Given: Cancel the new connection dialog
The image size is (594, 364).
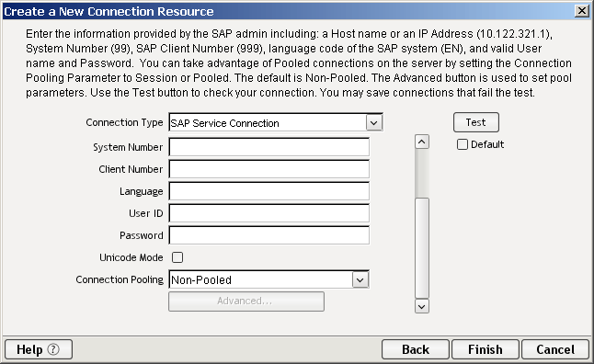Looking at the screenshot, I should 555,349.
